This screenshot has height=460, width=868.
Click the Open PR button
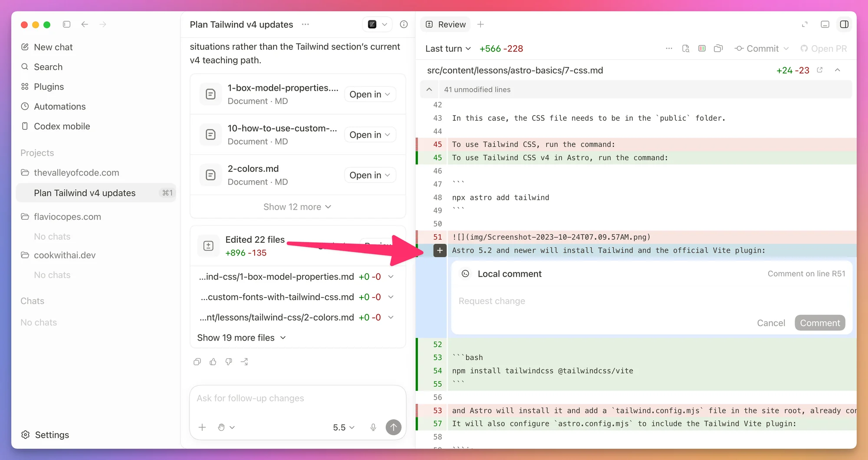click(824, 49)
